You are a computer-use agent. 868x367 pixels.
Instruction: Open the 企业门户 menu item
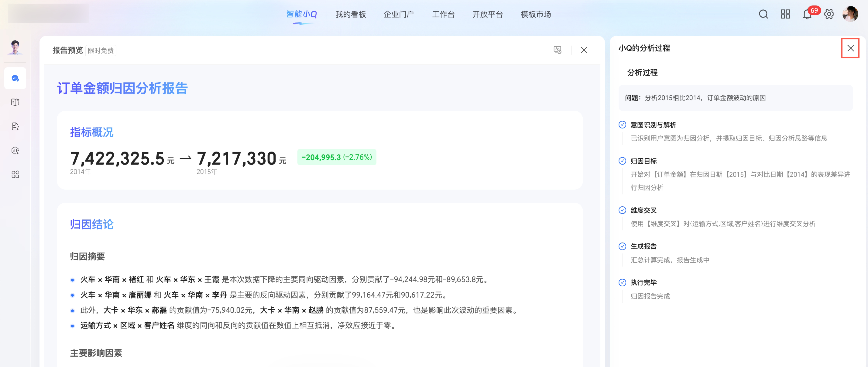click(398, 14)
